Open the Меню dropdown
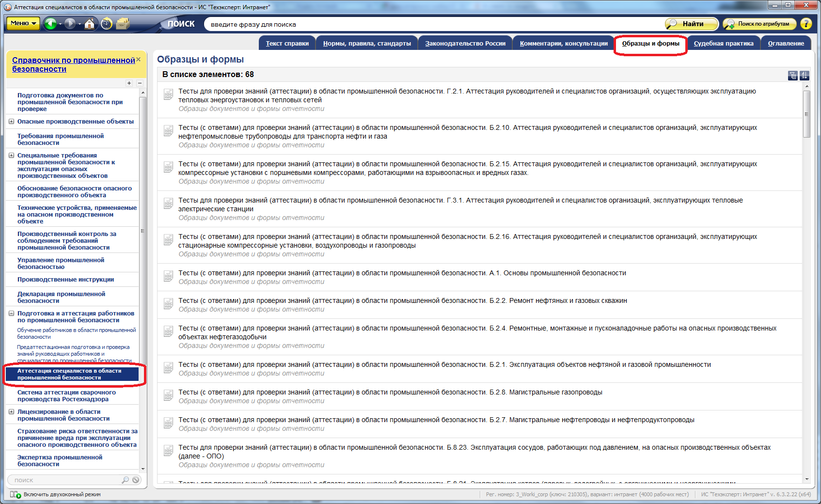The width and height of the screenshot is (821, 504). point(23,23)
